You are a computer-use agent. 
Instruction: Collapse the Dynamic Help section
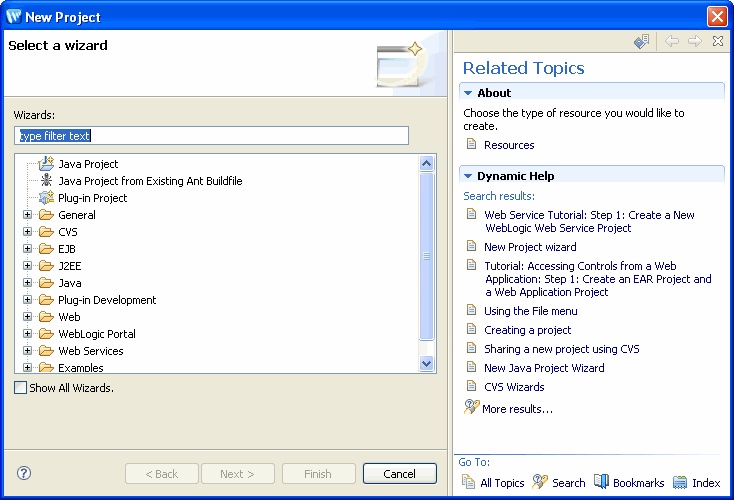[x=468, y=176]
